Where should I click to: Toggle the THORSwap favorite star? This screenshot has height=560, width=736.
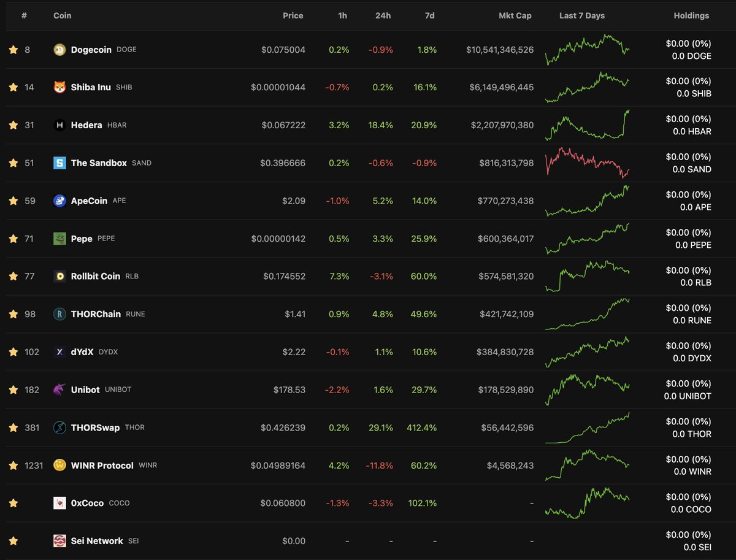13,428
